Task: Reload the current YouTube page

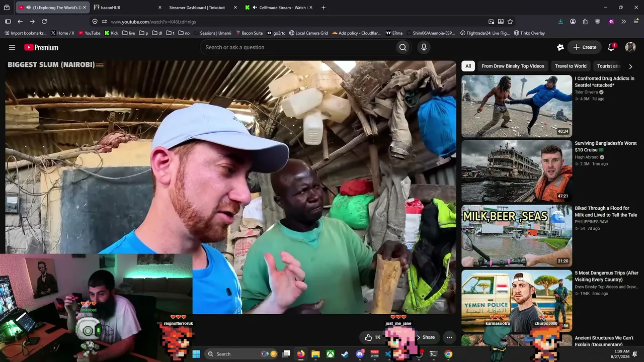Action: [x=44, y=22]
